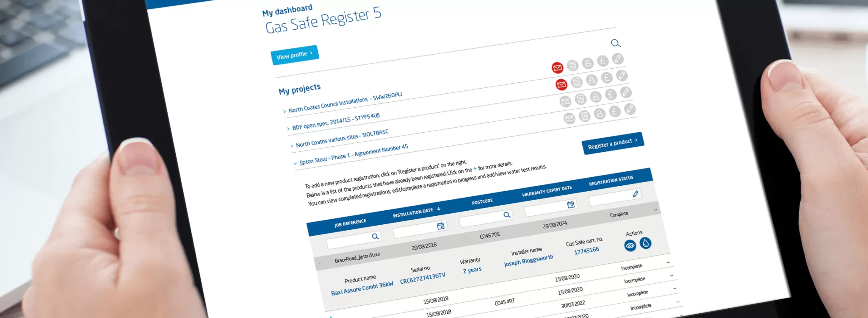Expand North Coates various sites project
868x318 pixels.
coord(292,146)
